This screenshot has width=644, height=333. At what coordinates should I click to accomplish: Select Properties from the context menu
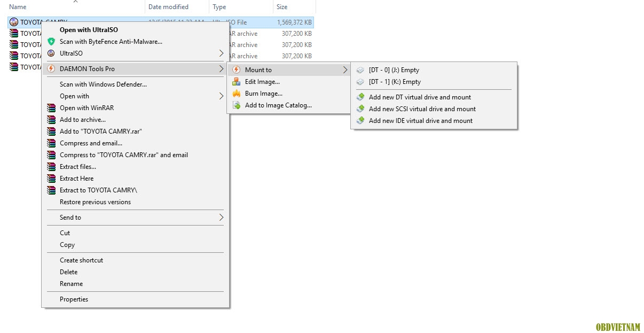(74, 299)
